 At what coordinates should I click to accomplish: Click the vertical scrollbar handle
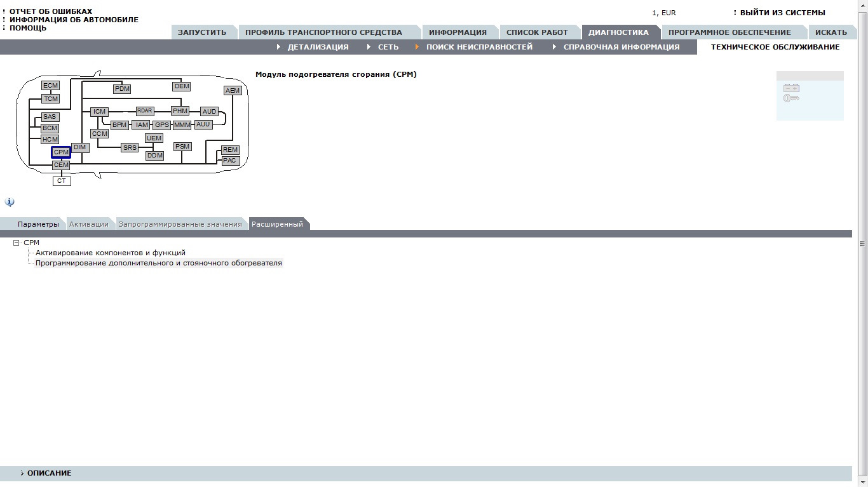coord(862,243)
